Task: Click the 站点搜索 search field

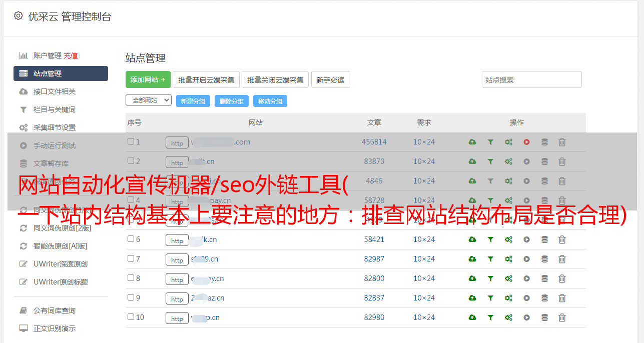Action: [531, 79]
